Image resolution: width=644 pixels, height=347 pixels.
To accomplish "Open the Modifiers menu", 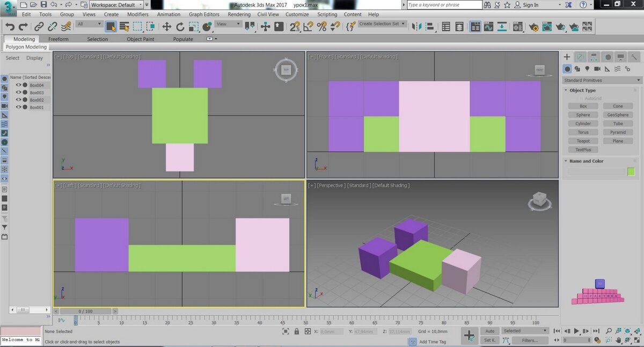I will [x=137, y=14].
